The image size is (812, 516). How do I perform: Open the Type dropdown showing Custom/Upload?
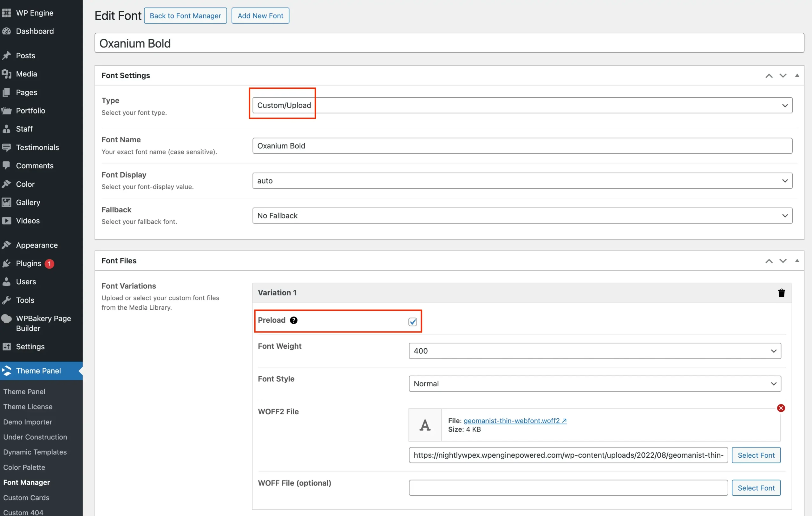522,106
